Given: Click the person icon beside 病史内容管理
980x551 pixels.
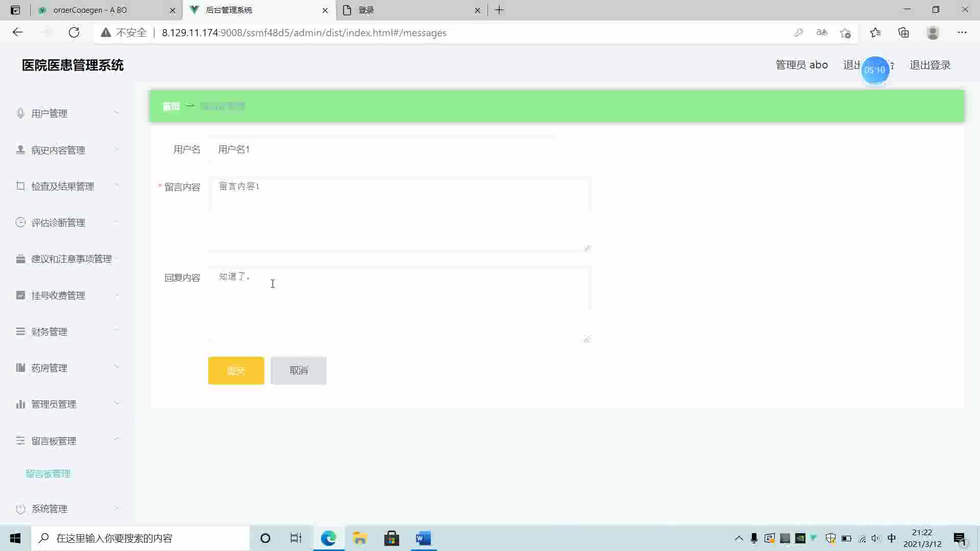Looking at the screenshot, I should [x=20, y=149].
